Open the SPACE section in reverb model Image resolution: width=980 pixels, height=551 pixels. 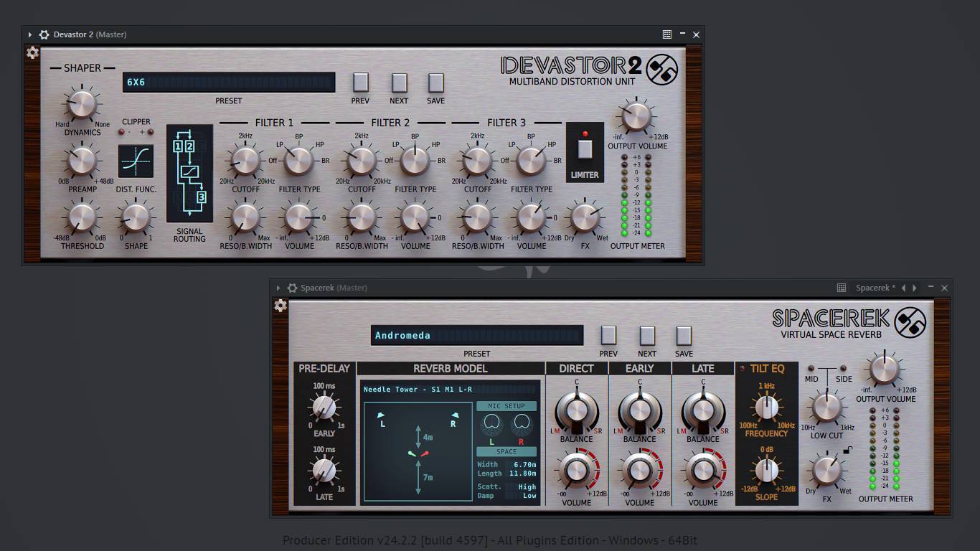[x=507, y=452]
